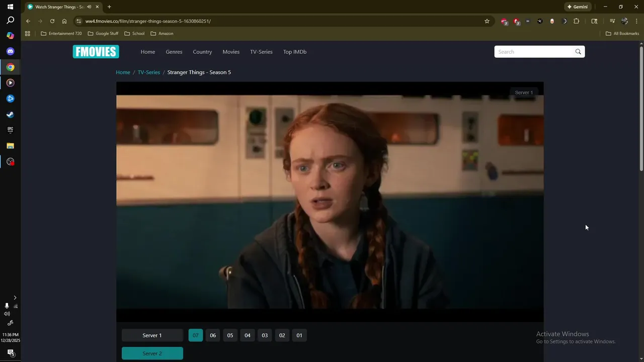The width and height of the screenshot is (644, 362).
Task: Select episode 05
Action: click(x=230, y=335)
